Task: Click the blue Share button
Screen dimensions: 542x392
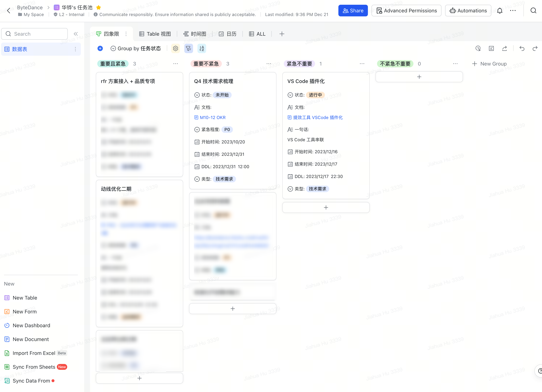Action: pyautogui.click(x=353, y=11)
